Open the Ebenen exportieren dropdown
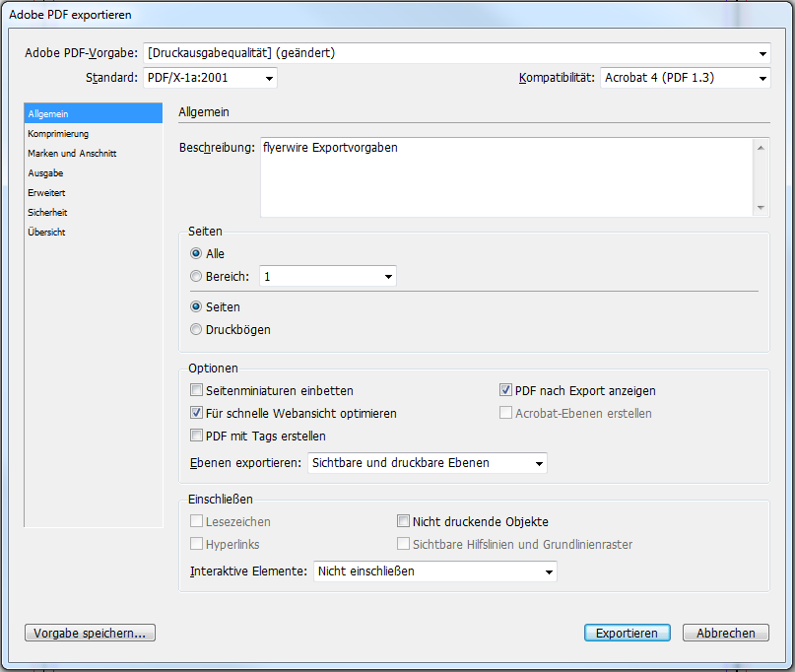 click(428, 463)
